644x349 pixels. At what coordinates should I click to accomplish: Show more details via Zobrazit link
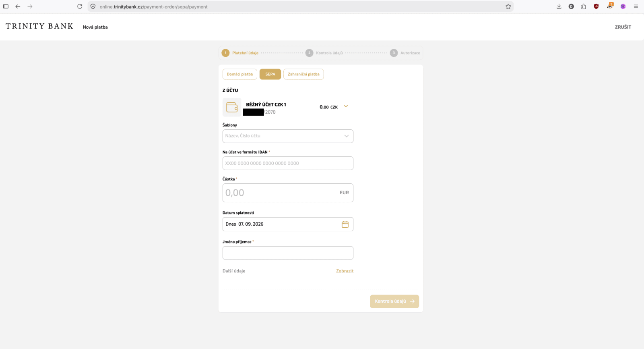[345, 271]
